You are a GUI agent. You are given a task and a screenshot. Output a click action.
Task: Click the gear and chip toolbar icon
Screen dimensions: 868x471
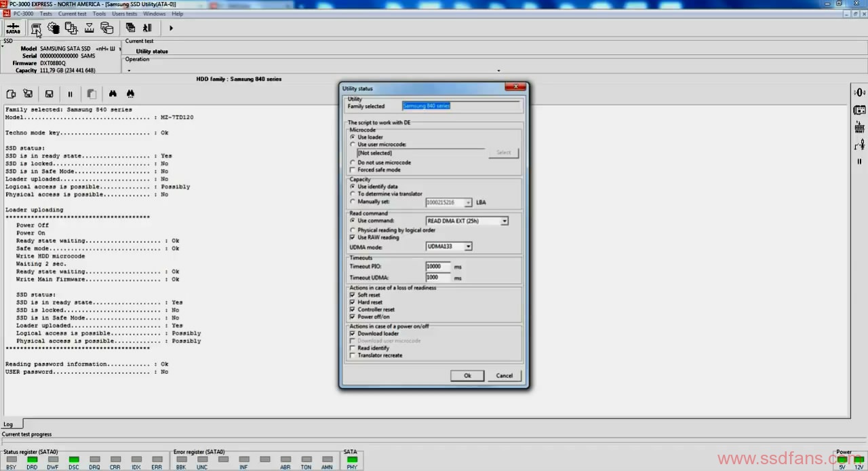coord(54,28)
